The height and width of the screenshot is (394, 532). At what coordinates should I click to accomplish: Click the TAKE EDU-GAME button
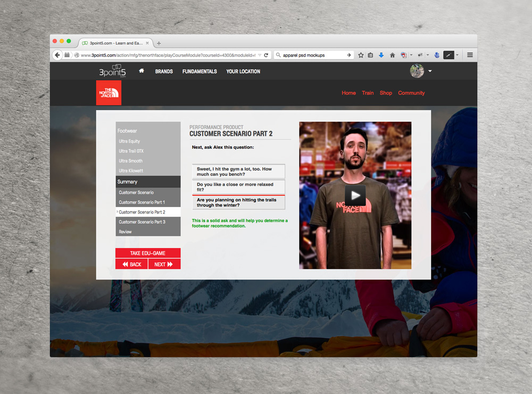click(148, 253)
